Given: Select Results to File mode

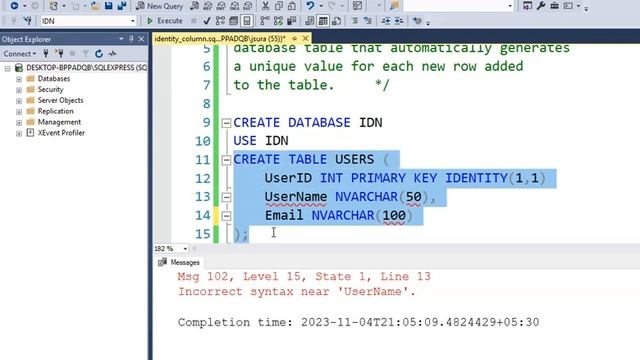Looking at the screenshot, I should pyautogui.click(x=336, y=20).
